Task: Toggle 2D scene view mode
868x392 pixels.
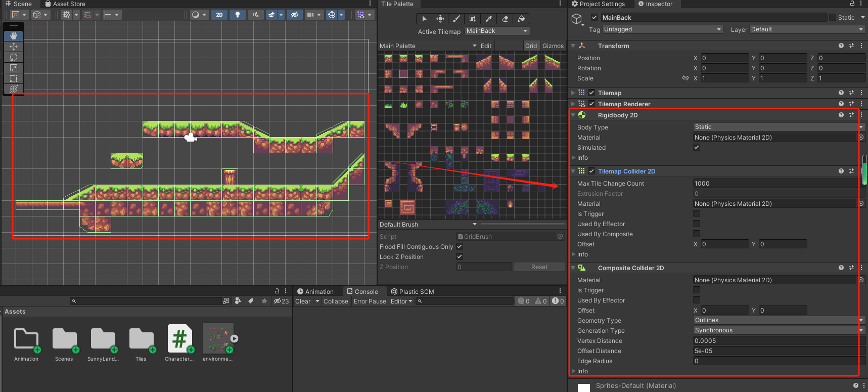Action: coord(219,15)
